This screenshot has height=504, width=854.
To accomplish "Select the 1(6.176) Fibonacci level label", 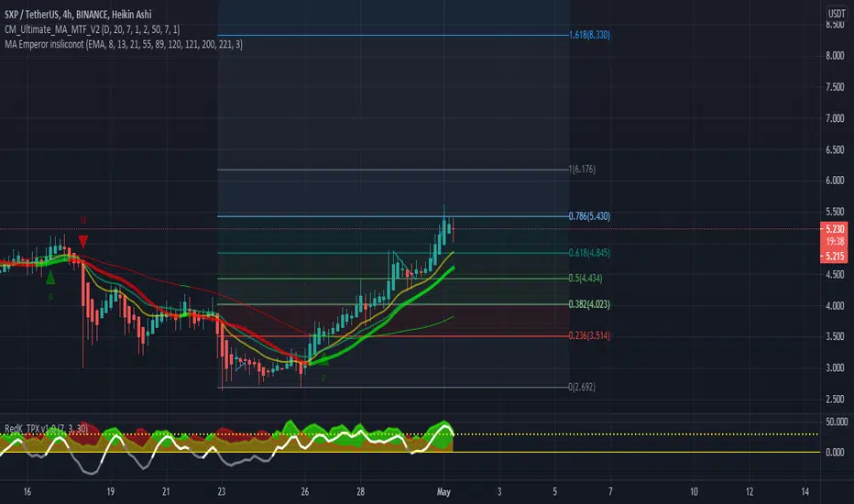I will point(582,170).
